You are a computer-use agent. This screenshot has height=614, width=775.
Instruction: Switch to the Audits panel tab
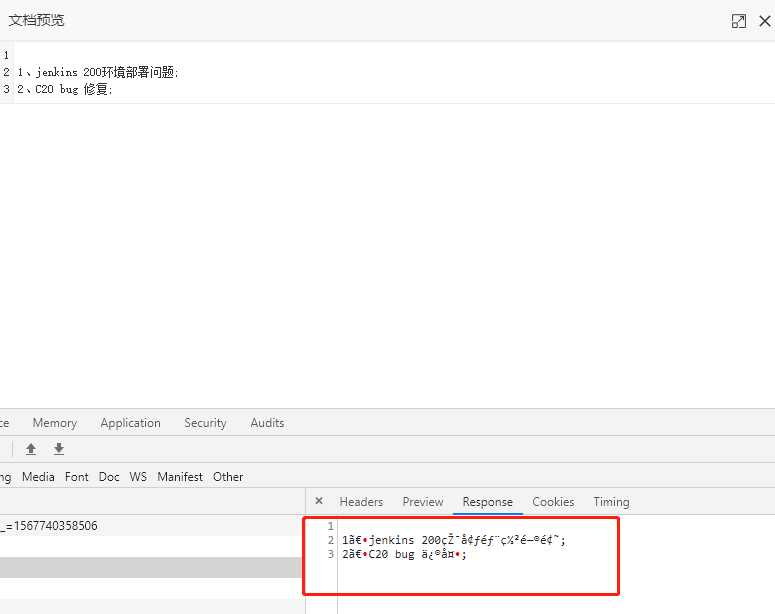point(267,423)
